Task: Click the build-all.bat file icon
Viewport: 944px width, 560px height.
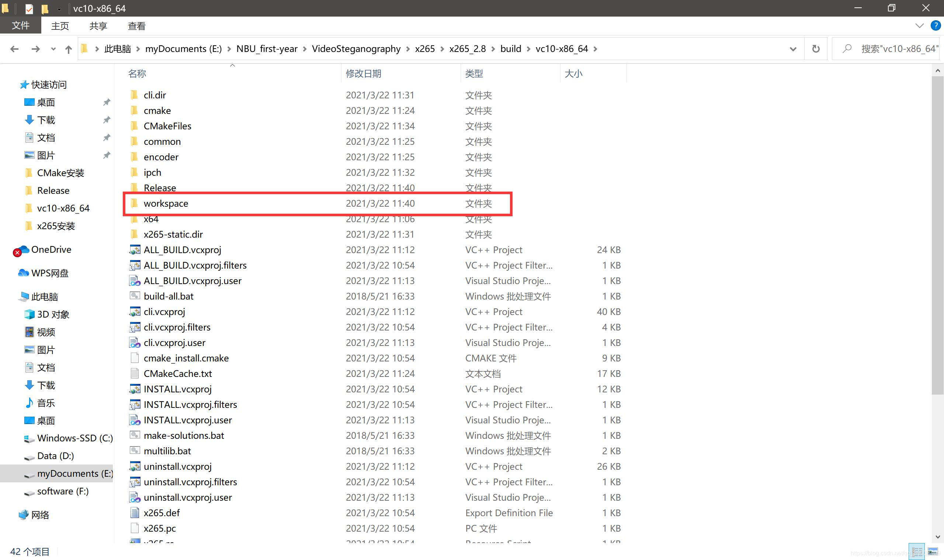Action: click(135, 296)
